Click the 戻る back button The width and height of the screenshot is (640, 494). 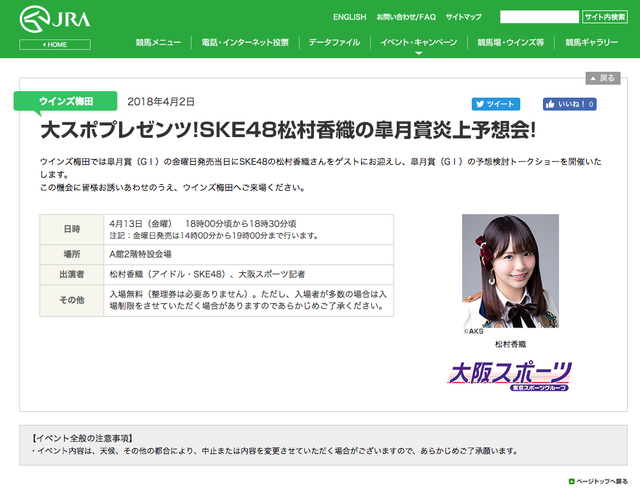click(603, 78)
